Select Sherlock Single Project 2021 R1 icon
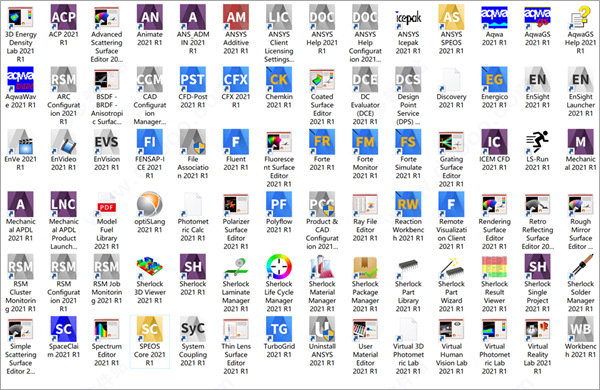Screen dimensions: 600x390 click(538, 267)
